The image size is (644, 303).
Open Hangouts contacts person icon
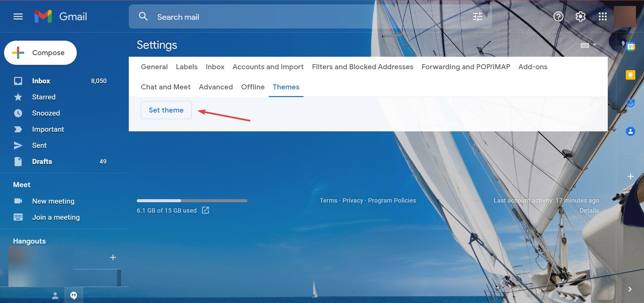coord(55,296)
